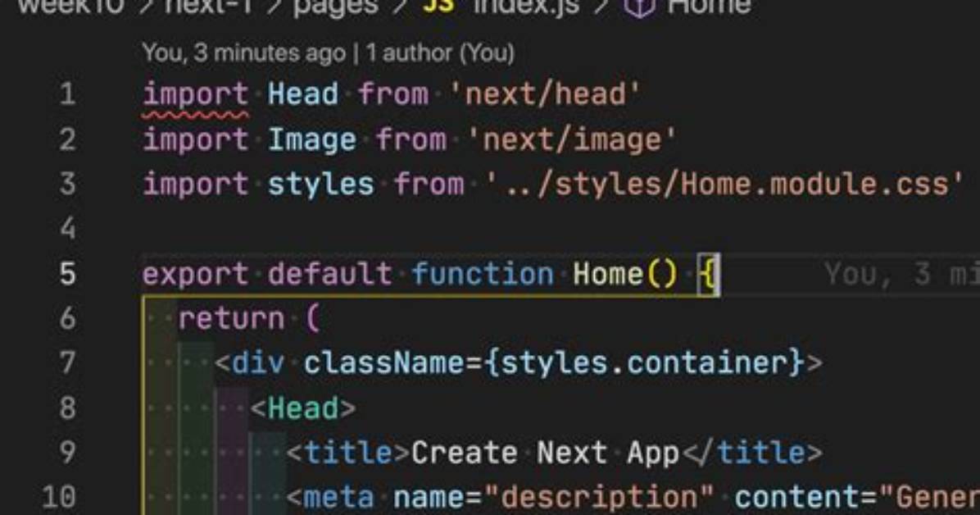Click the 'next/image' string

(571, 139)
